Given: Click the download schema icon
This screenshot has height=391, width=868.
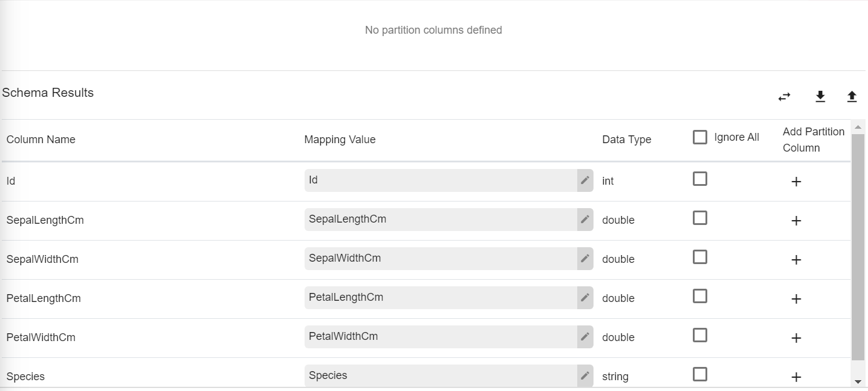Looking at the screenshot, I should (820, 97).
